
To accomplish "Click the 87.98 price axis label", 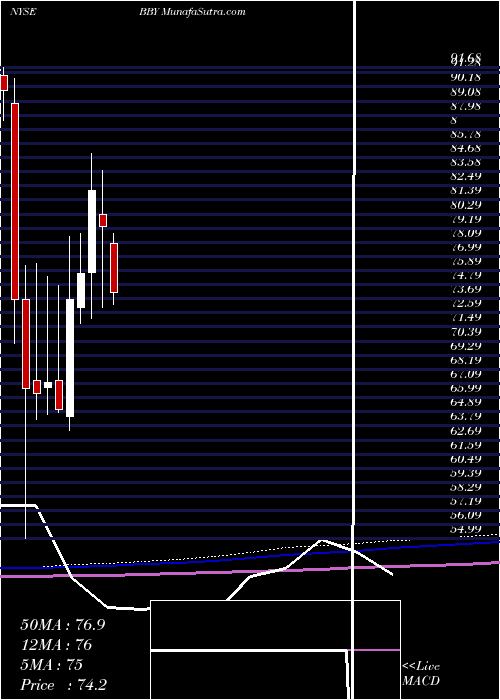I will click(465, 106).
